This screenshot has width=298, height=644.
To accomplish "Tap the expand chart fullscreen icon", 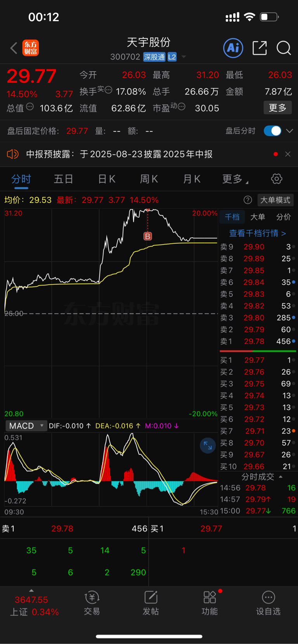I will pyautogui.click(x=208, y=446).
